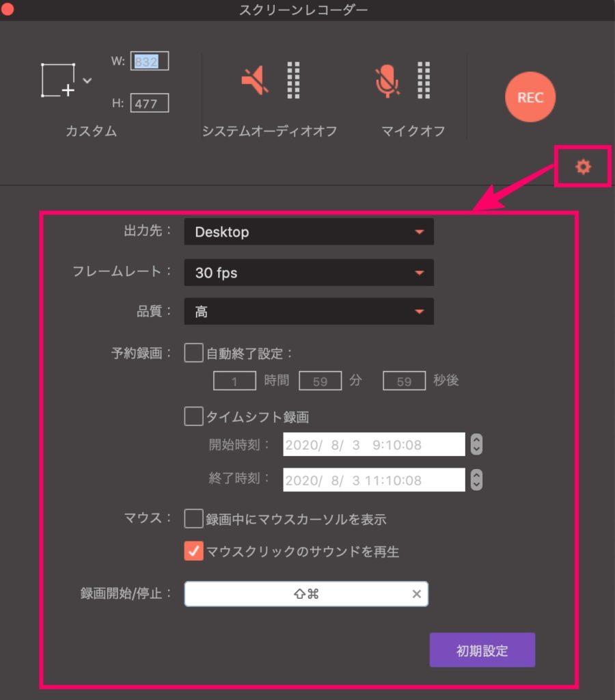
Task: Enable the 自動終了設定 checkbox
Action: click(x=193, y=353)
